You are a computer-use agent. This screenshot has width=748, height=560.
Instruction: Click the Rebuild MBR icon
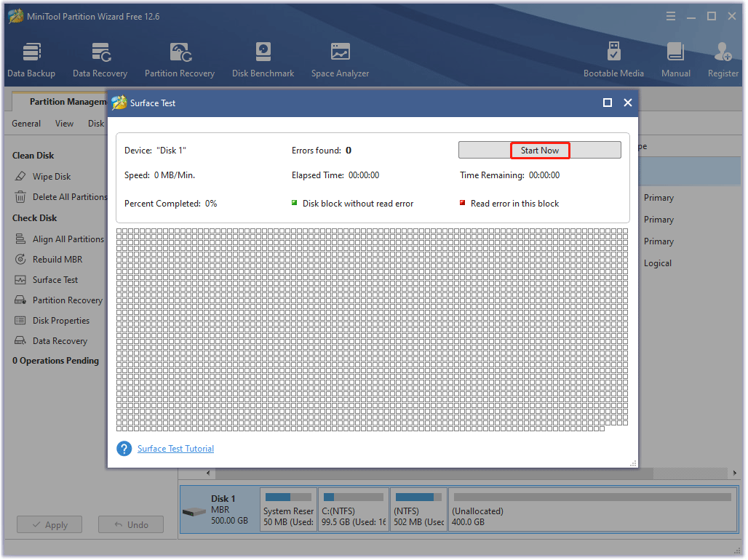(x=20, y=260)
